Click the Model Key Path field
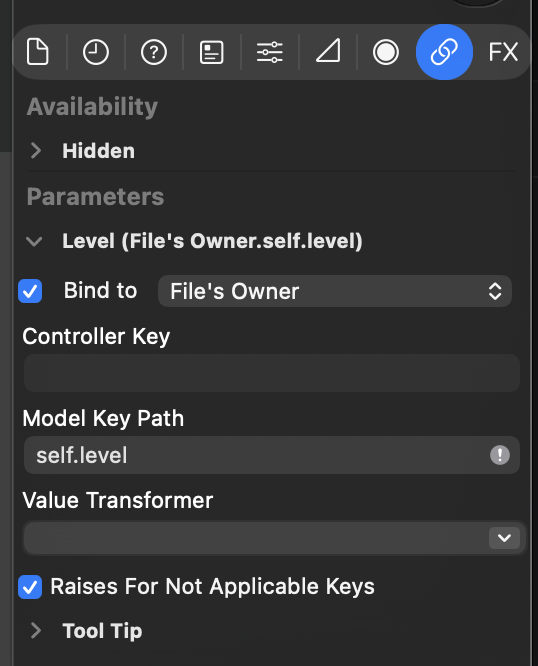The image size is (538, 666). [x=272, y=455]
